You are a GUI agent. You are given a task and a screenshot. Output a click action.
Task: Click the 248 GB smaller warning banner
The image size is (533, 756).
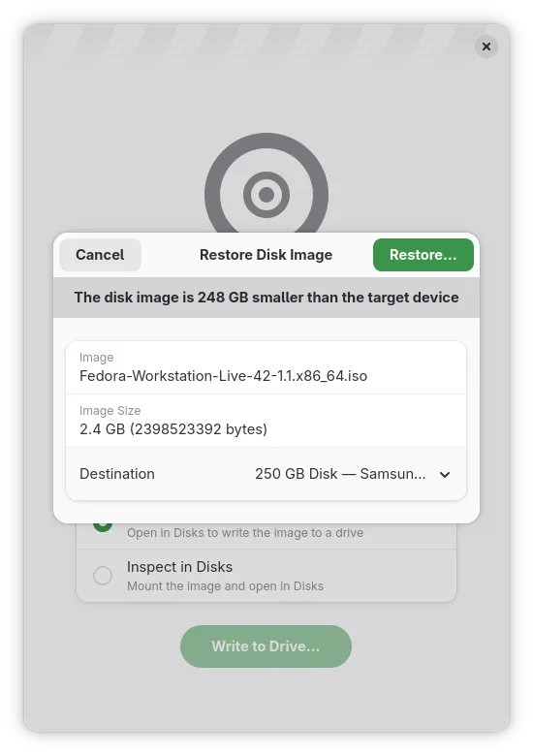coord(266,298)
